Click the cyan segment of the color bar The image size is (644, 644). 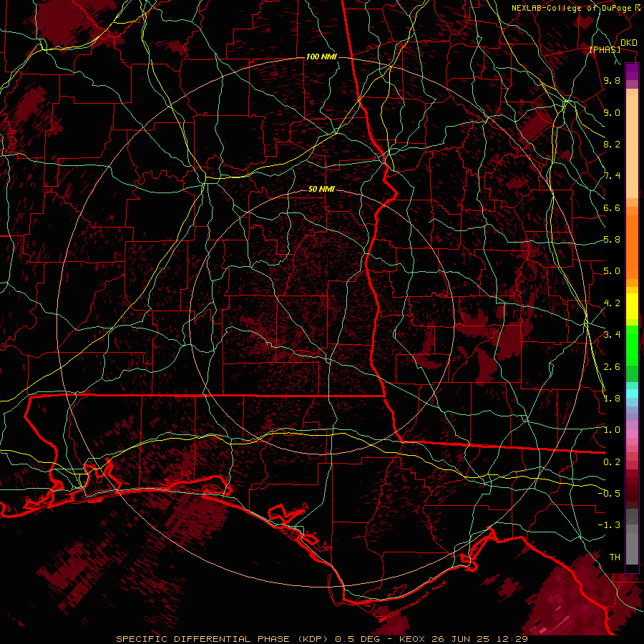click(x=632, y=394)
